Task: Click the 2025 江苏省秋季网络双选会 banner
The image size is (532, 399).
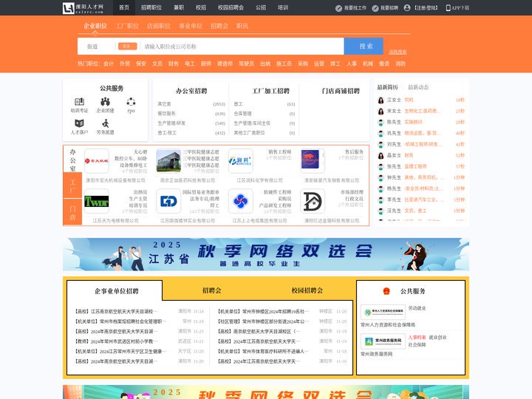Action: [x=266, y=254]
